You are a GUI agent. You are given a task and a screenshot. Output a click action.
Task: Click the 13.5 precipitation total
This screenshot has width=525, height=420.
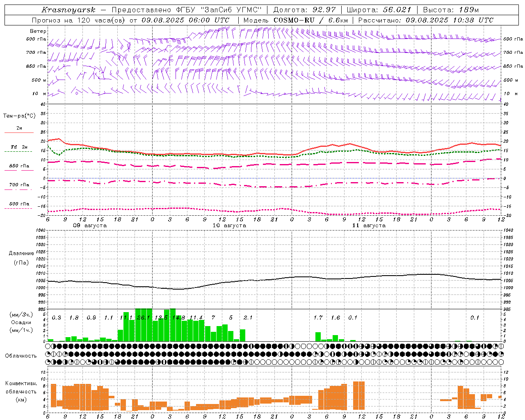coord(161,318)
